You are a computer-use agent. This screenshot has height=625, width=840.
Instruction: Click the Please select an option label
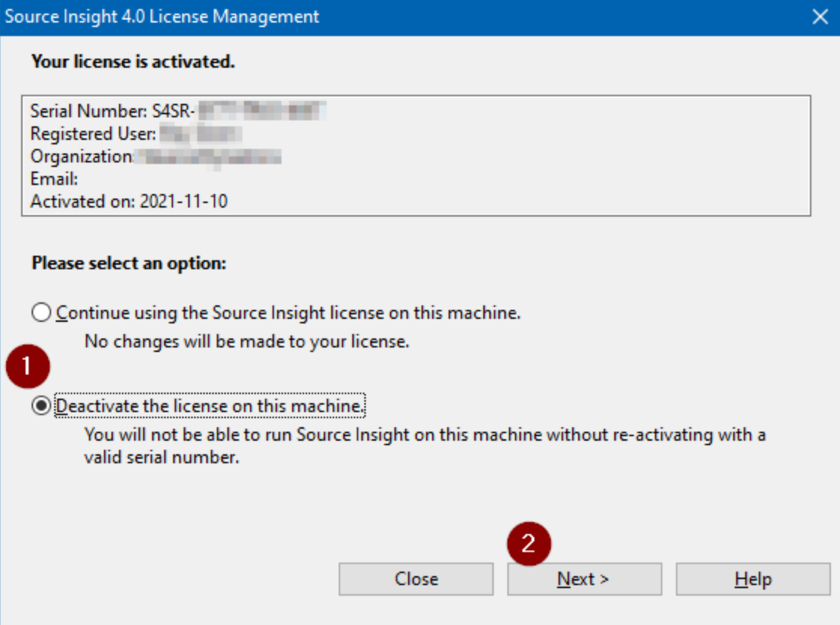[x=129, y=264]
